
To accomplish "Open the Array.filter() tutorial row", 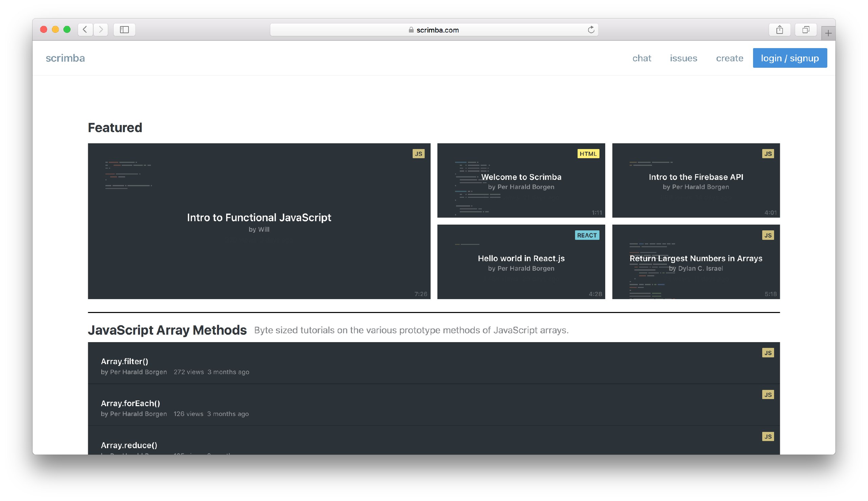I will [433, 363].
